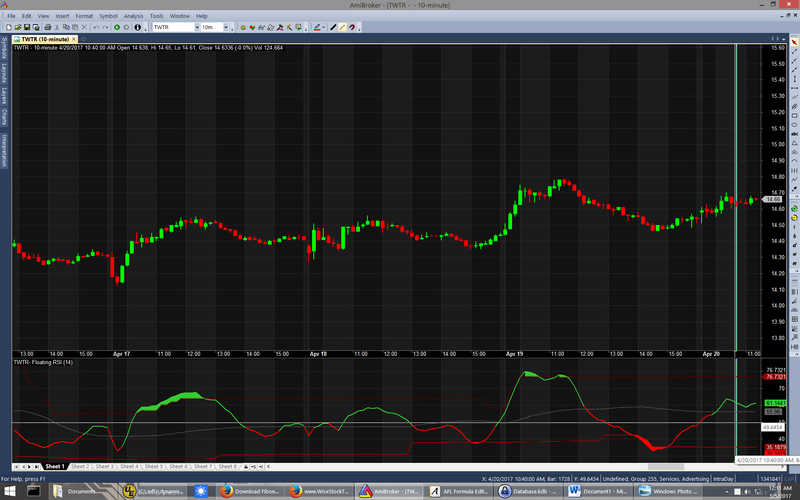Click the green circle tool icon
Screen dimensions: 800x500
click(794, 208)
